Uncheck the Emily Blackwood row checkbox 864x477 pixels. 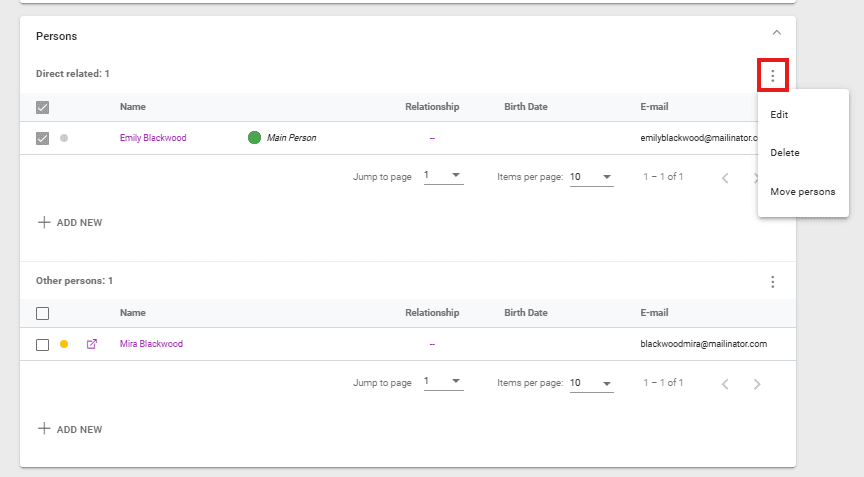(42, 138)
